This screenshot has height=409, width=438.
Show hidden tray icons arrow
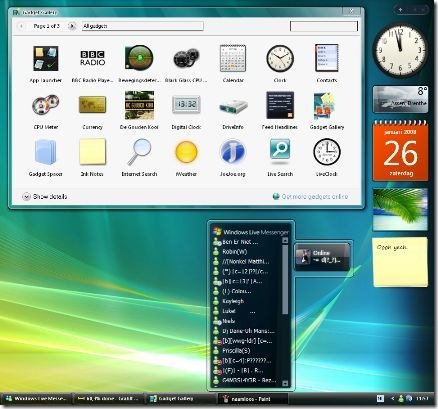(392, 399)
